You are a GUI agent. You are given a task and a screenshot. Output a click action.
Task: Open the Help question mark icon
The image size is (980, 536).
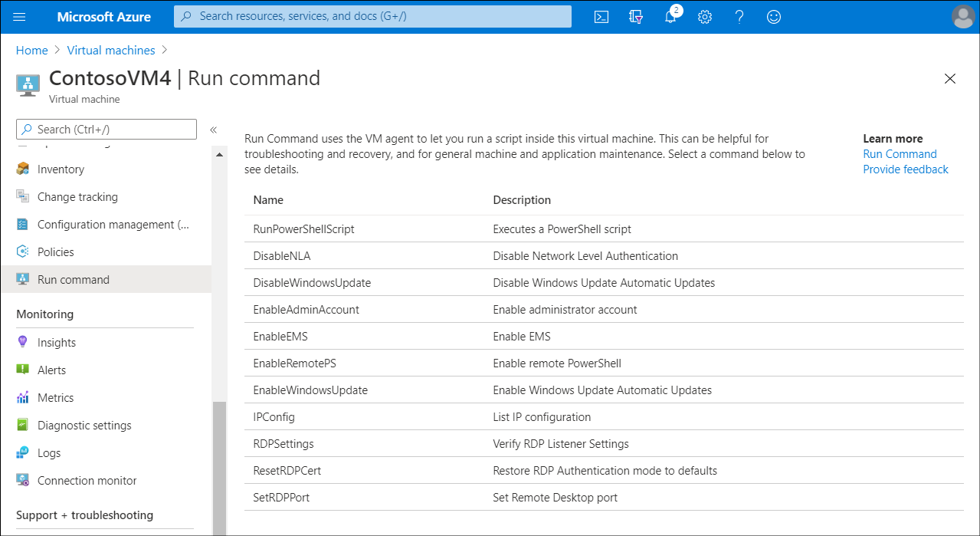[x=739, y=17]
